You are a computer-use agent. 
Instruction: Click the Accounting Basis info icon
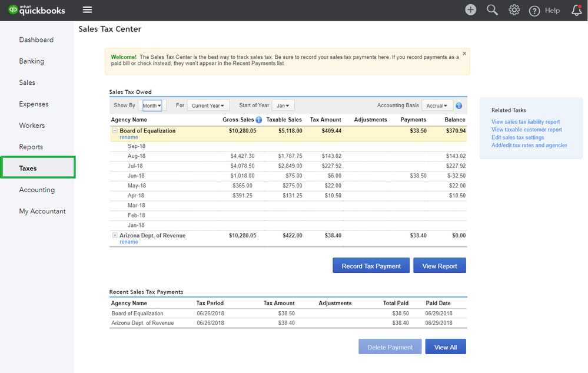point(459,106)
